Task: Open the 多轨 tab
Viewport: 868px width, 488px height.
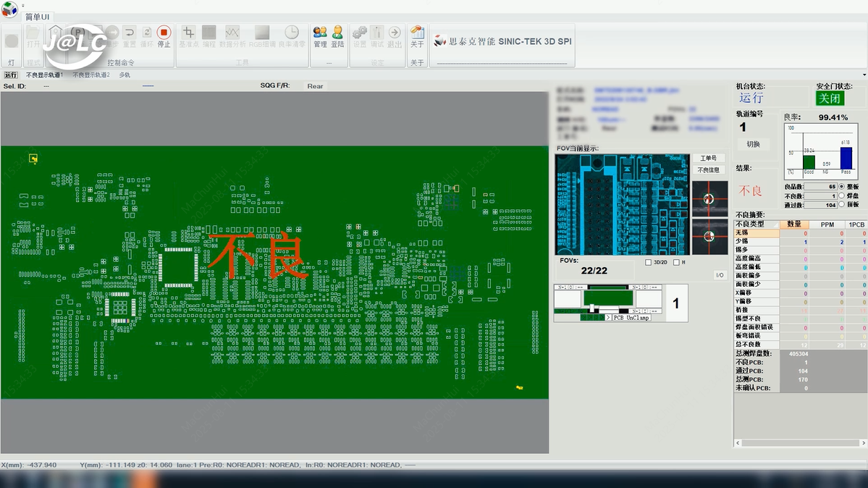Action: [125, 75]
